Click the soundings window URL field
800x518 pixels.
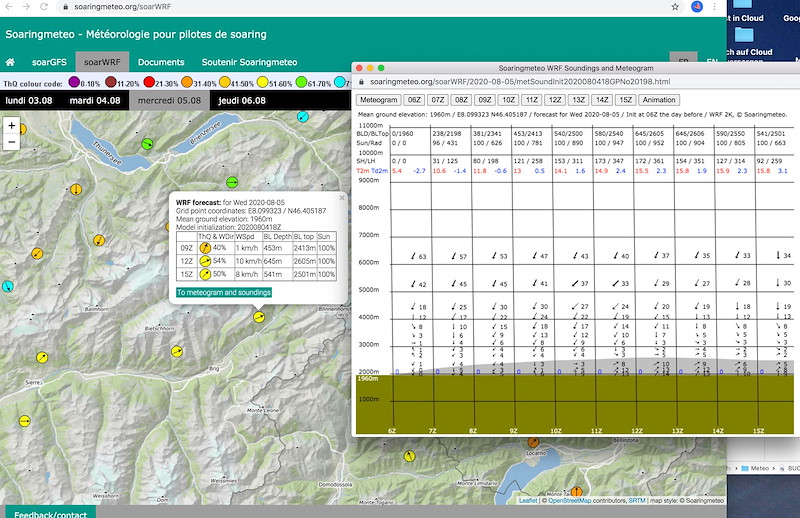pos(520,82)
